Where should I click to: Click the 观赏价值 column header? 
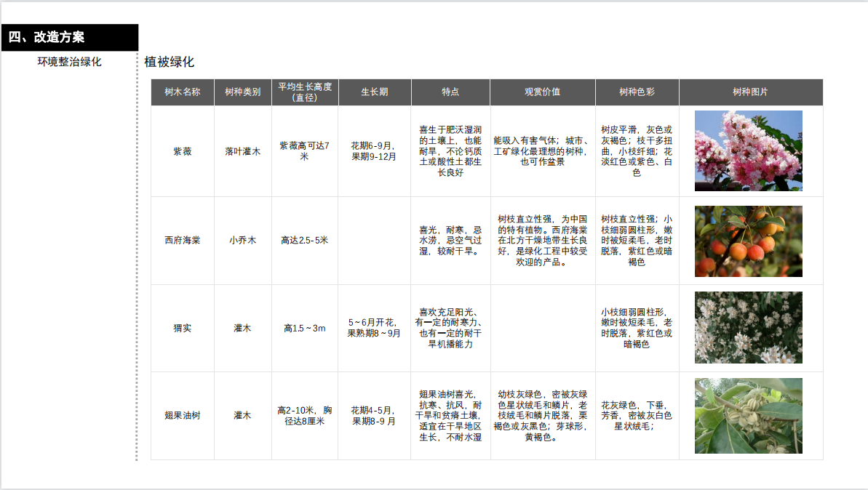[x=542, y=92]
